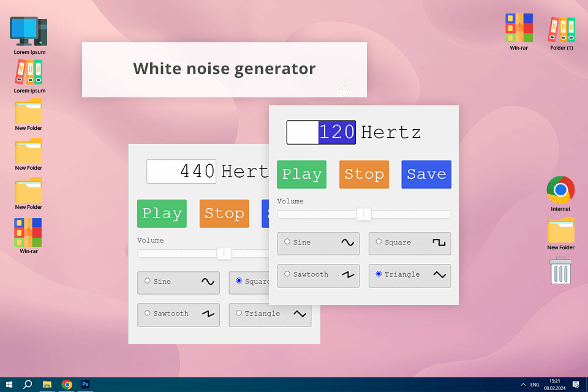The height and width of the screenshot is (392, 588).
Task: Click the sine wave symbol in front panel
Action: (348, 243)
